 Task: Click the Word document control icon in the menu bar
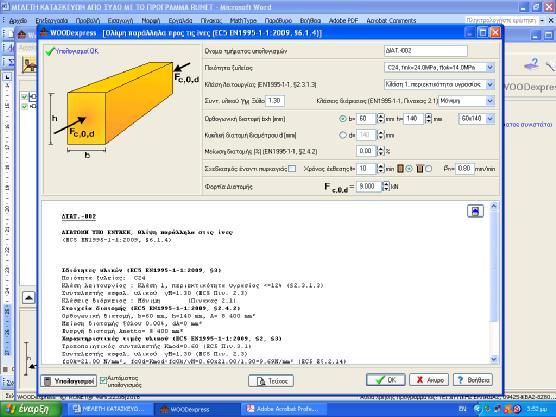point(6,7)
